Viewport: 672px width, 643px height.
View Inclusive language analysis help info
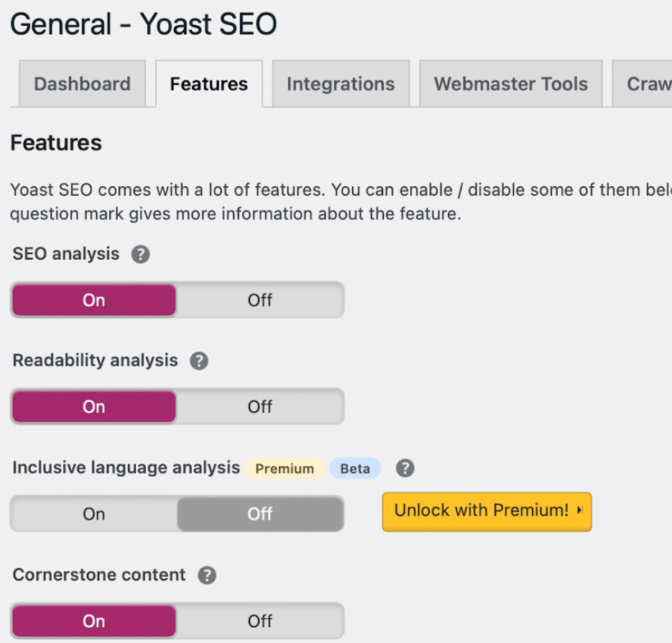click(x=405, y=468)
